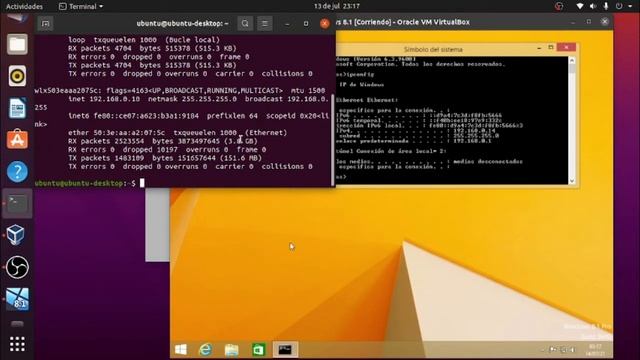Open Actividades overview
This screenshot has height=360, width=640.
pyautogui.click(x=24, y=6)
